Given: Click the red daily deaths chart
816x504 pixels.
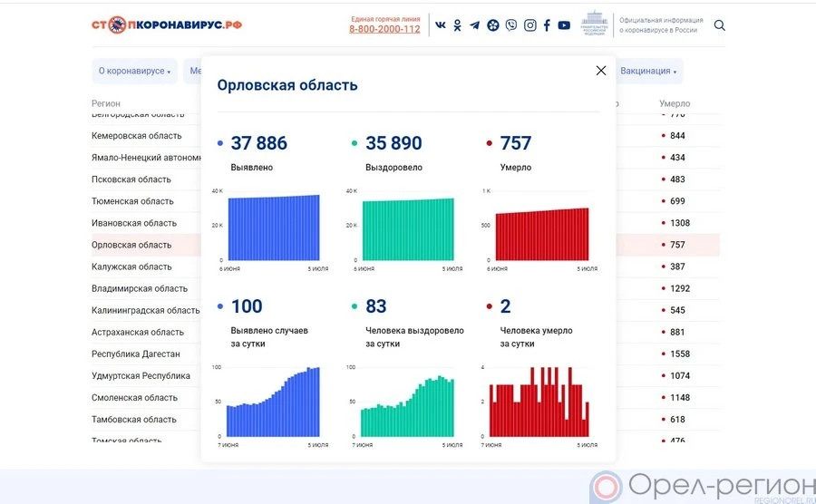Looking at the screenshot, I should pos(539,402).
